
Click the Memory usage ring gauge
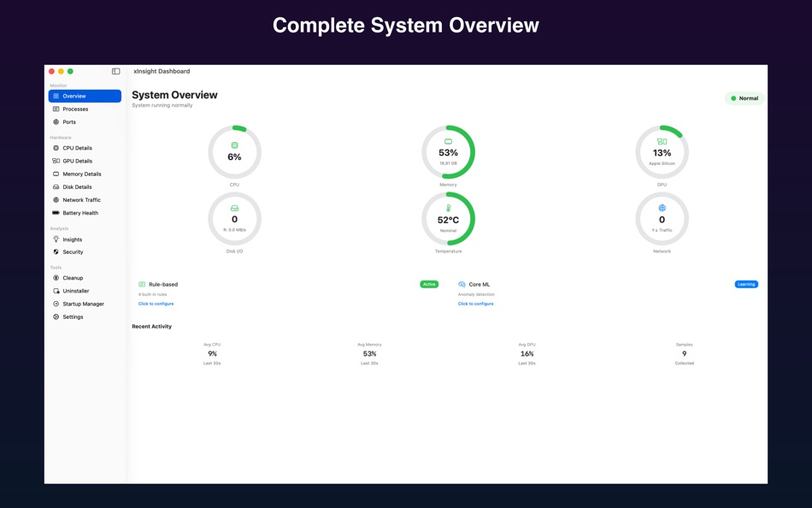coord(449,152)
